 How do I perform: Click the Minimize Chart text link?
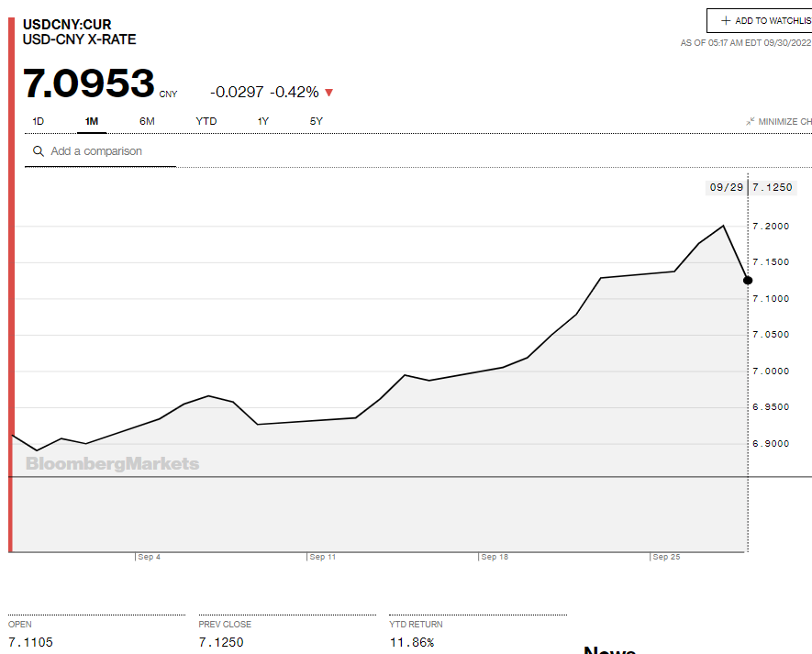coord(785,121)
